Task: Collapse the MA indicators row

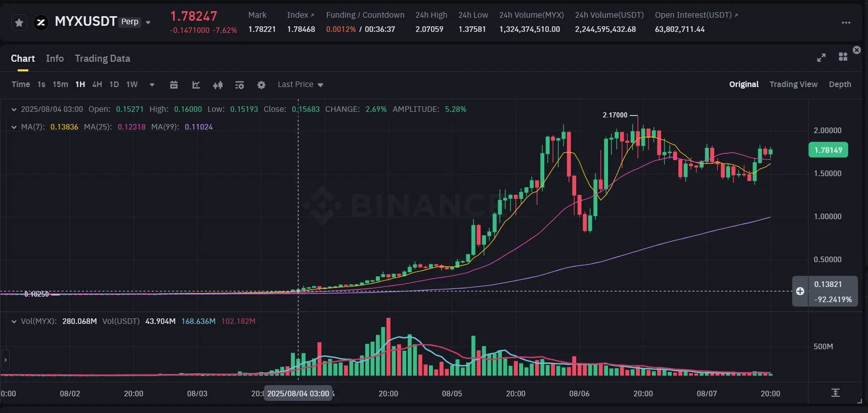Action: tap(13, 127)
